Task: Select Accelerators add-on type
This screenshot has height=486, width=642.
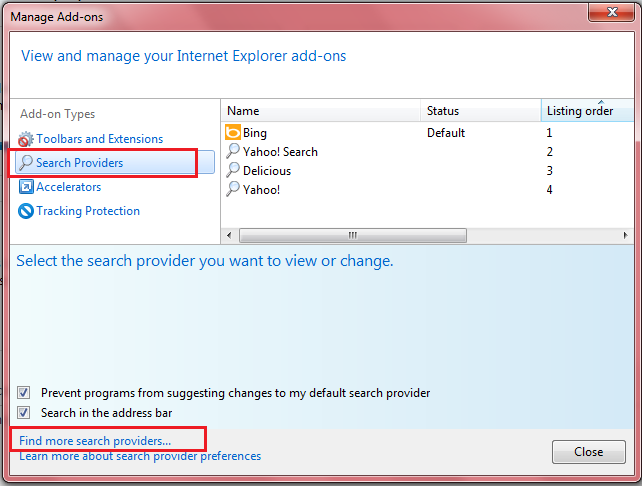Action: pyautogui.click(x=68, y=187)
